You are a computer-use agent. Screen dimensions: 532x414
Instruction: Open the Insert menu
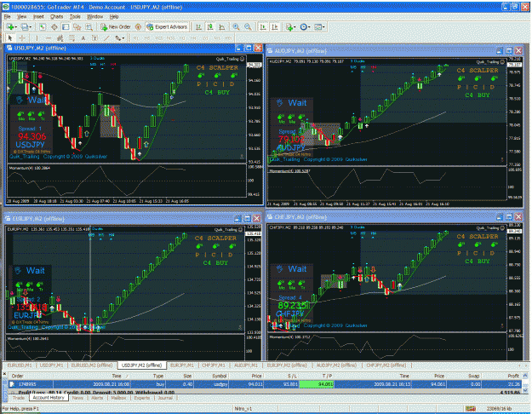tap(38, 16)
